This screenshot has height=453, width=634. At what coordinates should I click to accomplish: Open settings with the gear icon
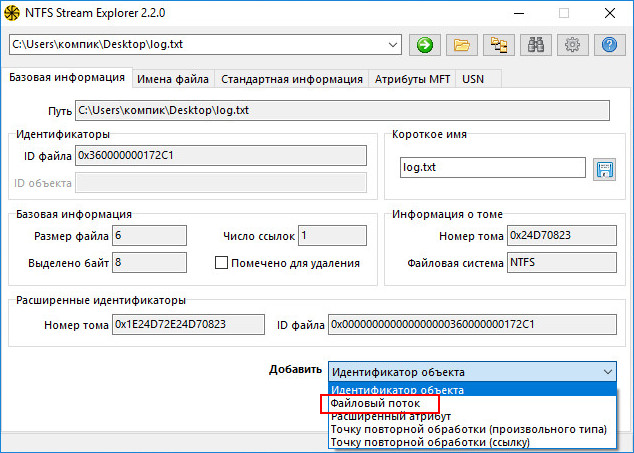click(x=573, y=44)
